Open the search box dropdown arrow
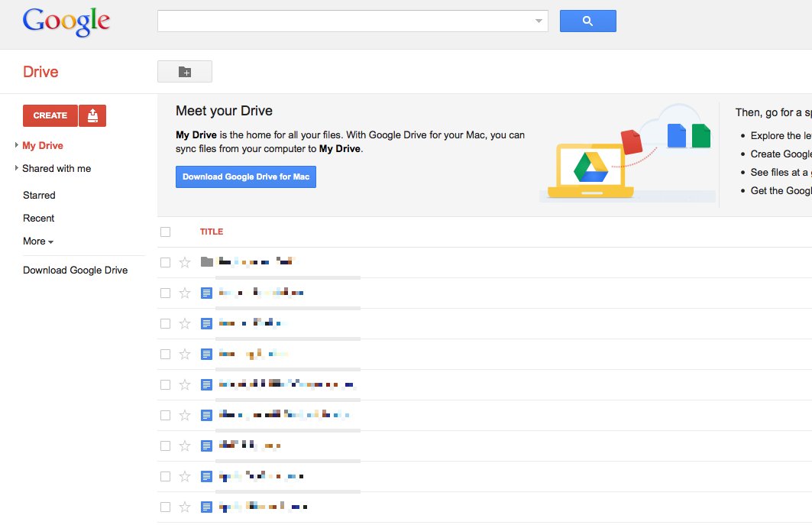812x525 pixels. [x=539, y=21]
